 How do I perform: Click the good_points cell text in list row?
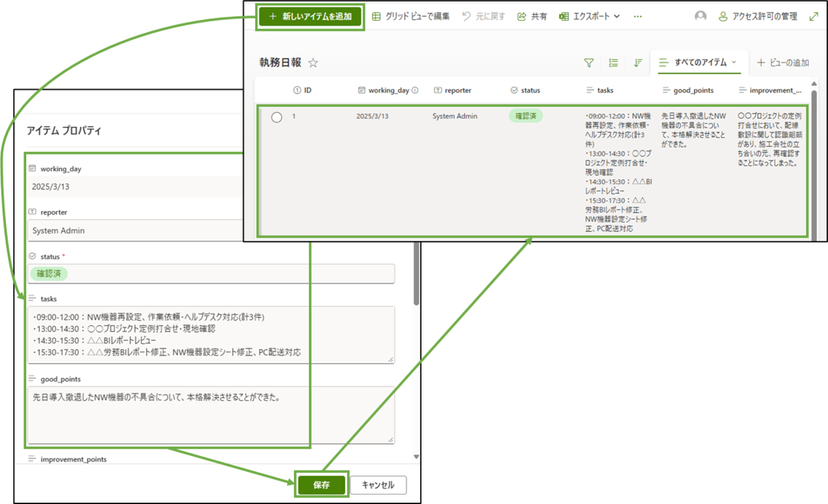pyautogui.click(x=693, y=131)
